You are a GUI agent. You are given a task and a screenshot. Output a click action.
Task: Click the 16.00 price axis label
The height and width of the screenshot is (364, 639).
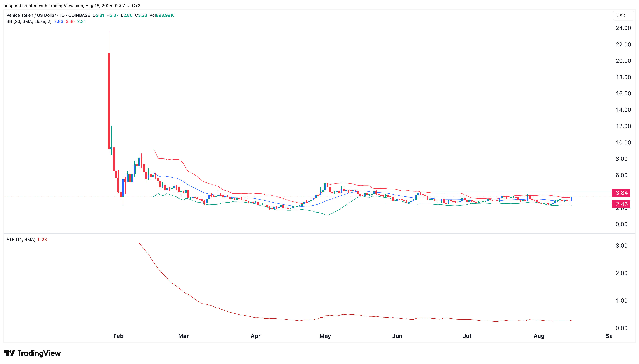(623, 93)
